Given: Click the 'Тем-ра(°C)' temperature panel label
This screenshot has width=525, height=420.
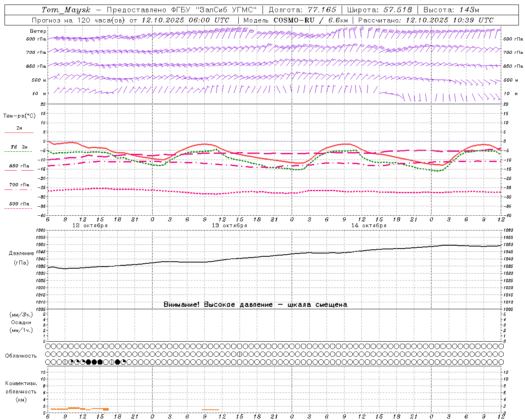Looking at the screenshot, I should click(x=19, y=116).
